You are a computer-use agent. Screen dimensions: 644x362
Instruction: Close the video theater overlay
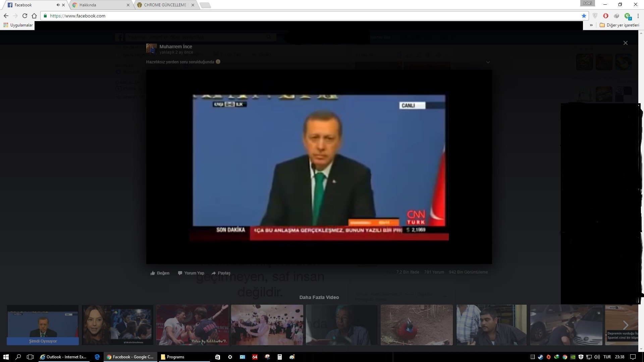pyautogui.click(x=625, y=43)
